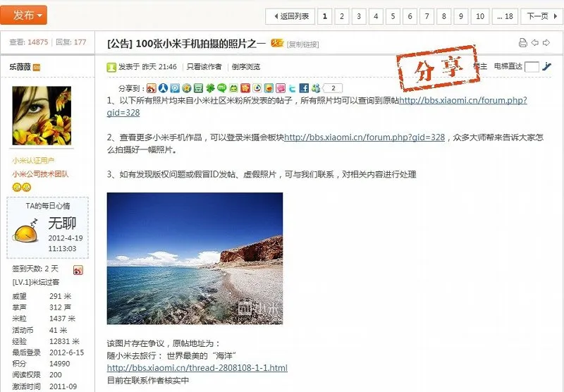This screenshot has height=392, width=564.
Task: Go to previous thread arrow icon
Action: point(535,43)
